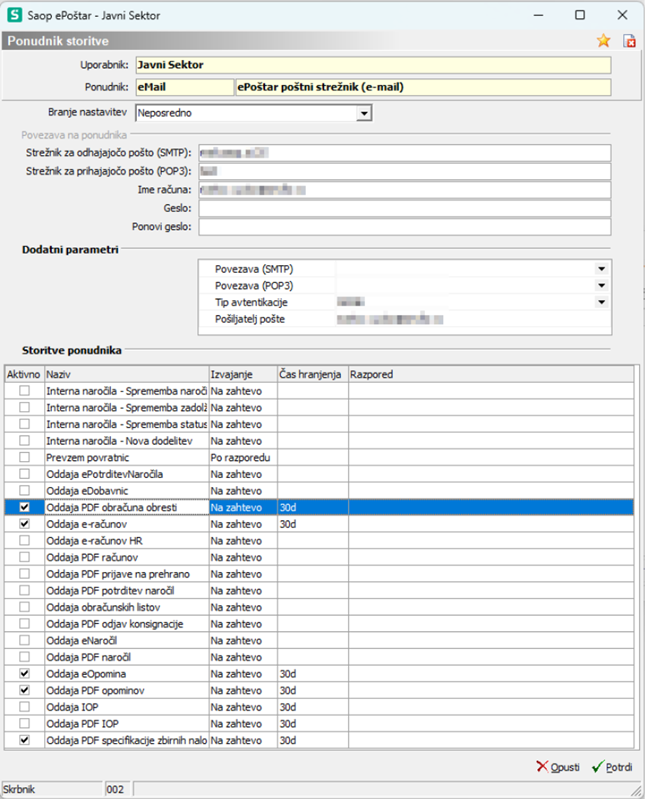Click SMTP outgoing server input field
The image size is (645, 799).
coord(405,153)
